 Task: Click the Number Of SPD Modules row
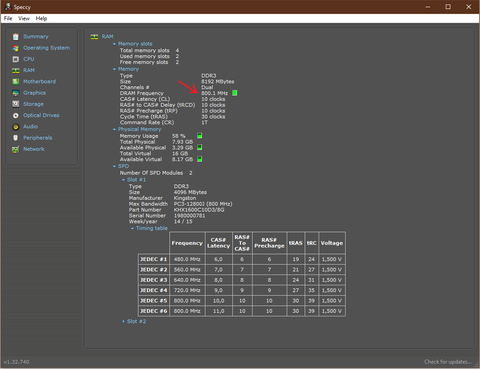pyautogui.click(x=156, y=173)
